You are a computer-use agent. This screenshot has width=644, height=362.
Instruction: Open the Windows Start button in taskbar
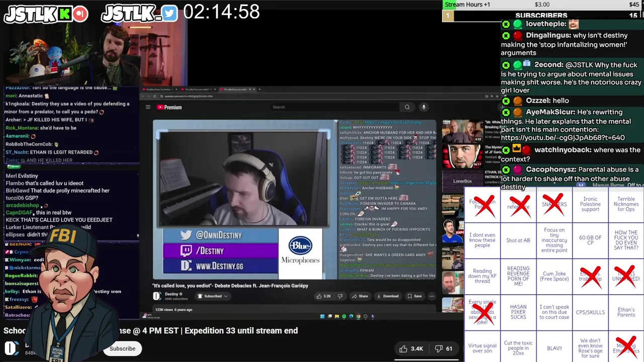coord(322,317)
